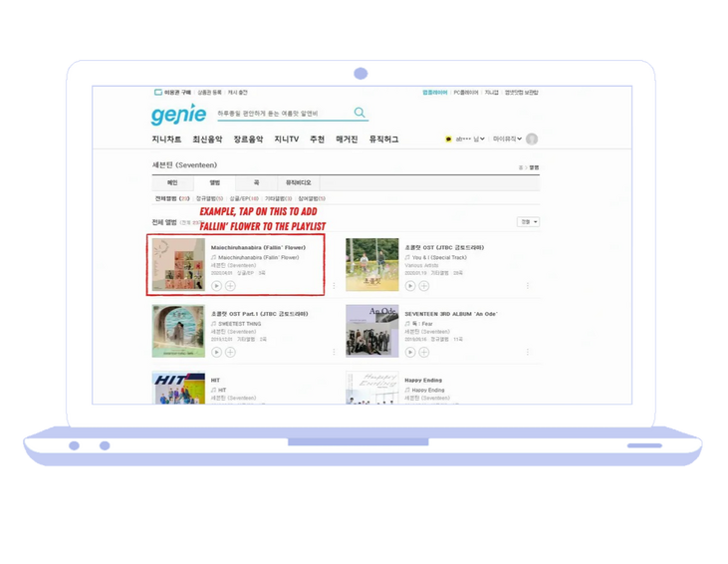
Task: Switch to the 뮤직비디오 tab
Action: tap(299, 182)
